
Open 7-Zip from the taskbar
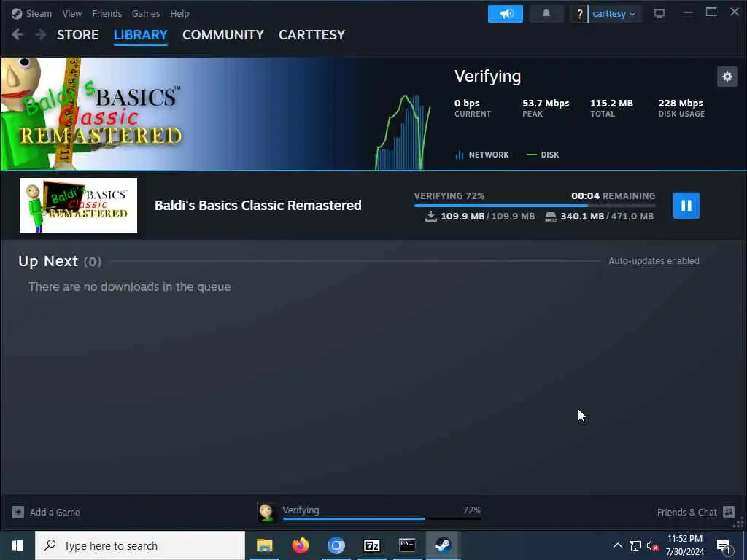pyautogui.click(x=371, y=545)
